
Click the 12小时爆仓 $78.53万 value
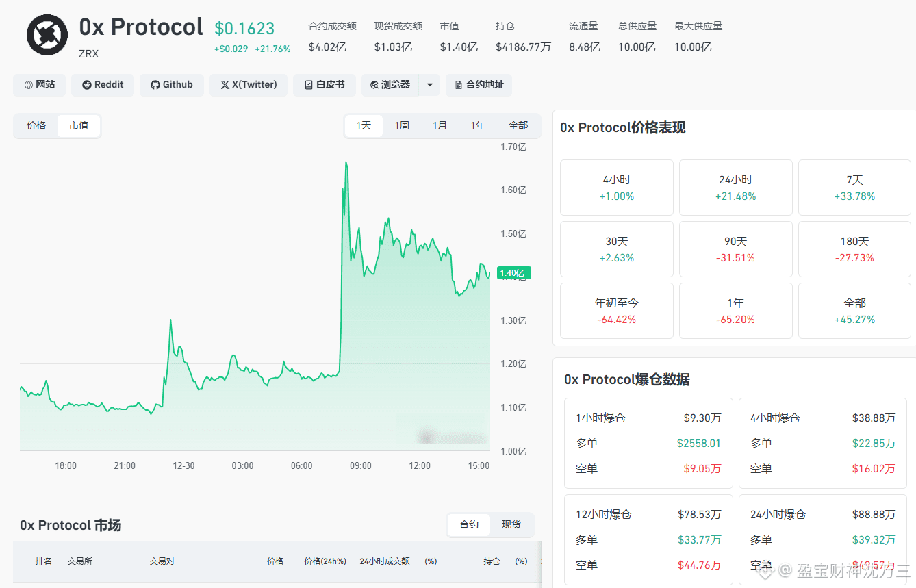700,514
